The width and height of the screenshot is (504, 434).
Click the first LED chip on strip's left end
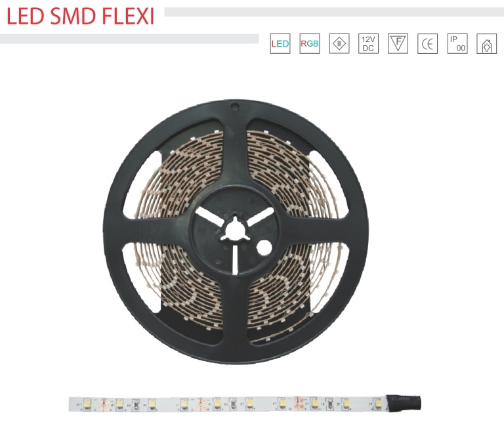pyautogui.click(x=87, y=403)
